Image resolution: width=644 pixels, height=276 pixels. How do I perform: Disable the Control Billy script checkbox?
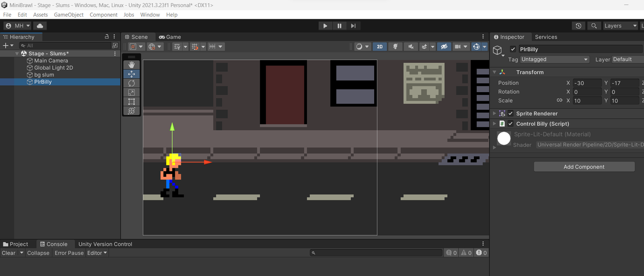pos(510,124)
